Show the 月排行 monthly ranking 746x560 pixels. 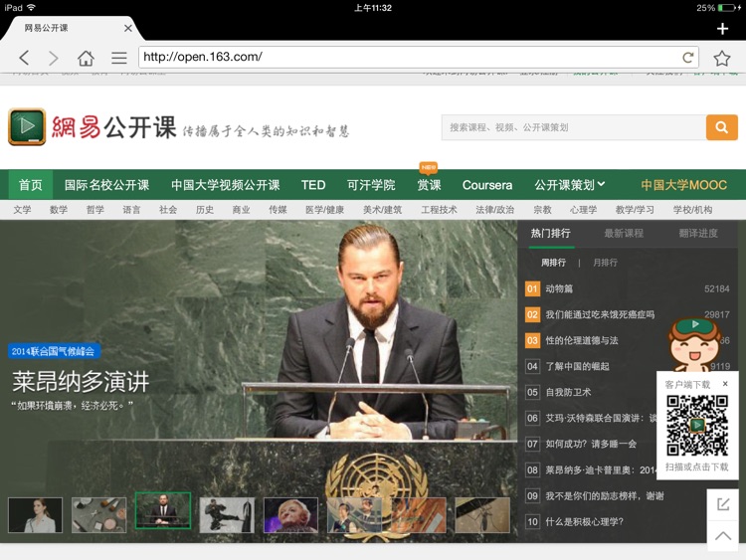point(605,263)
